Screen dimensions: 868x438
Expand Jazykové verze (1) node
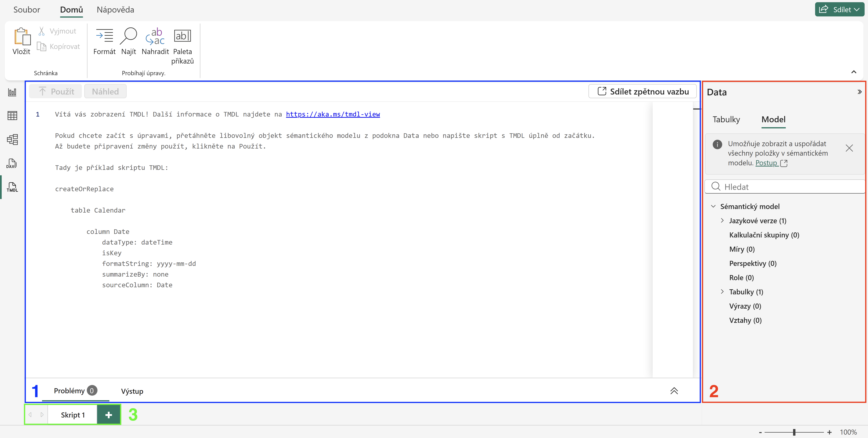coord(722,221)
